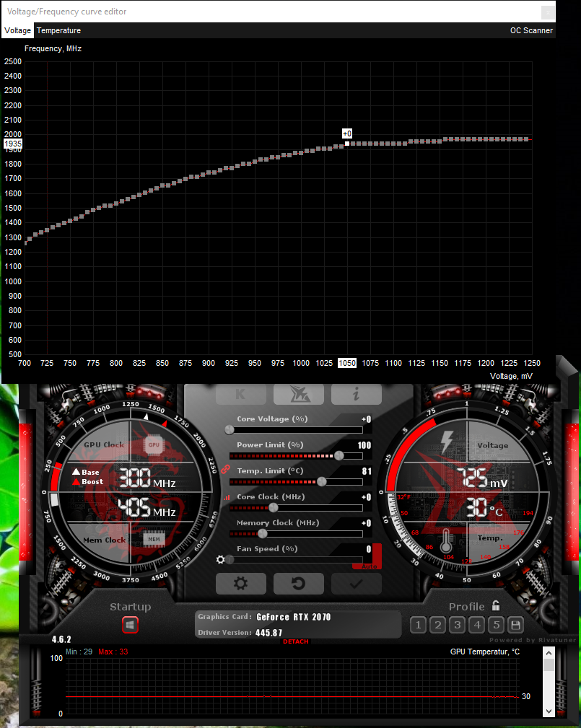Launch OC Scanner

[531, 30]
